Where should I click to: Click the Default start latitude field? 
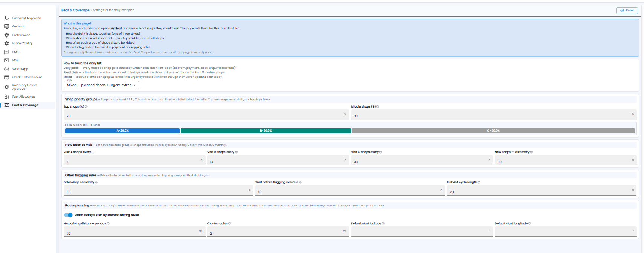[x=422, y=232]
